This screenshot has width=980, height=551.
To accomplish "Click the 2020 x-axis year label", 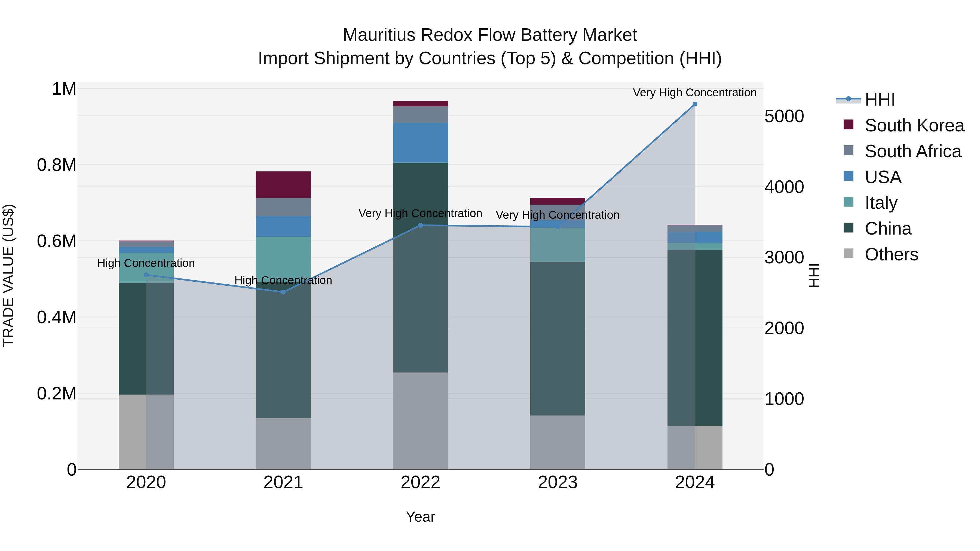I will click(146, 482).
